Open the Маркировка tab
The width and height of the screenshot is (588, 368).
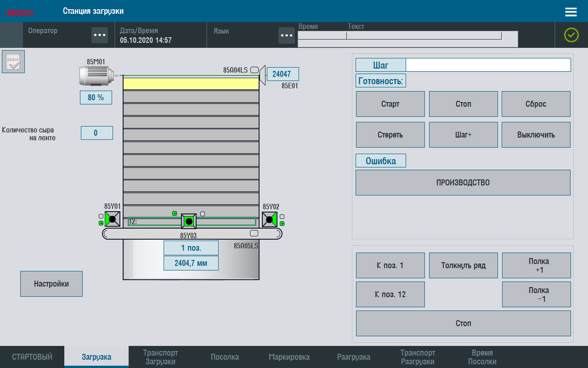[289, 357]
